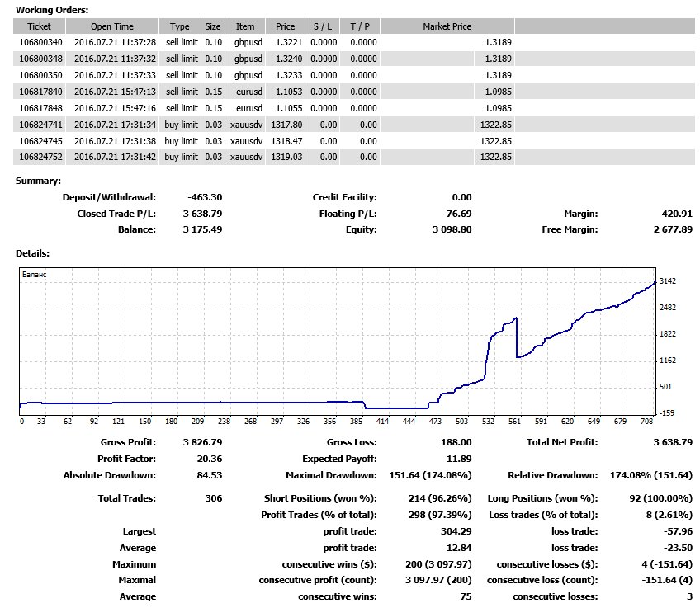Click the Item column header
The width and height of the screenshot is (700, 608).
(x=245, y=26)
